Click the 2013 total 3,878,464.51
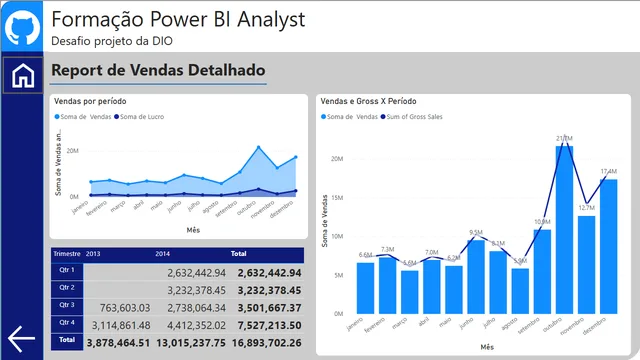Screen dimensions: 640x360 coord(118,343)
